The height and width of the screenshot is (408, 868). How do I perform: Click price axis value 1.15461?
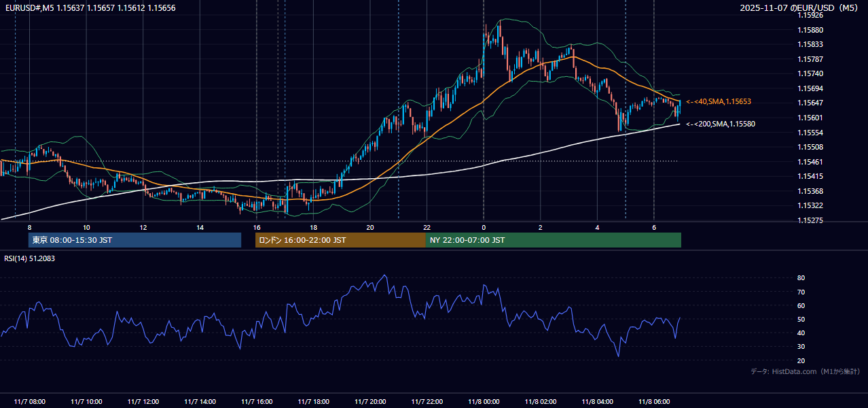click(x=810, y=162)
